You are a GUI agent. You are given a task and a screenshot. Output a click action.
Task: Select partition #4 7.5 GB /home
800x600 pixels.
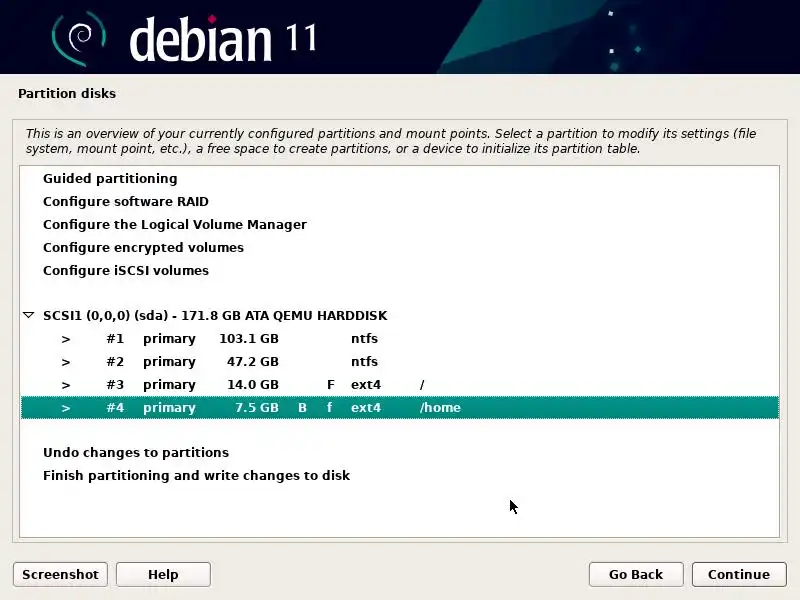pyautogui.click(x=399, y=408)
